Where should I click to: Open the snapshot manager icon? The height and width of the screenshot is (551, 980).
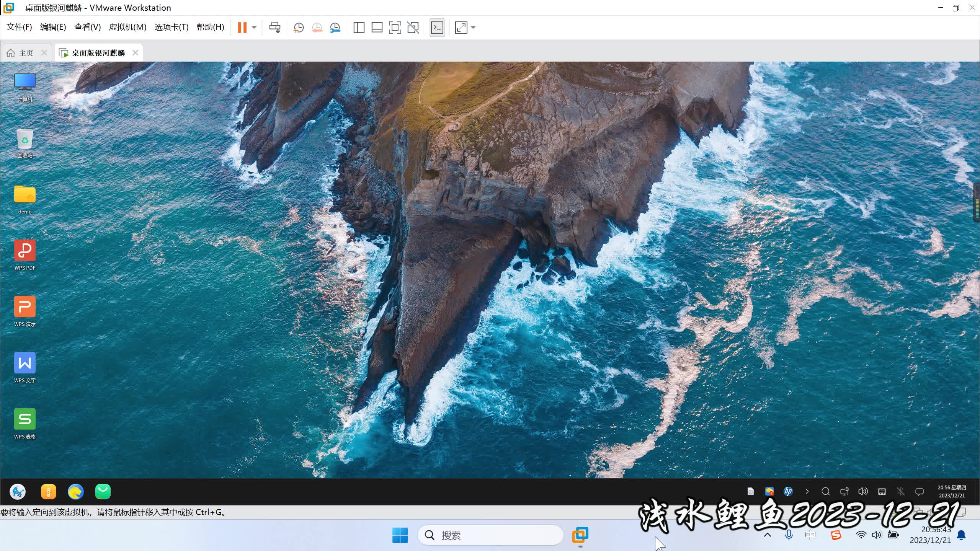pyautogui.click(x=335, y=27)
